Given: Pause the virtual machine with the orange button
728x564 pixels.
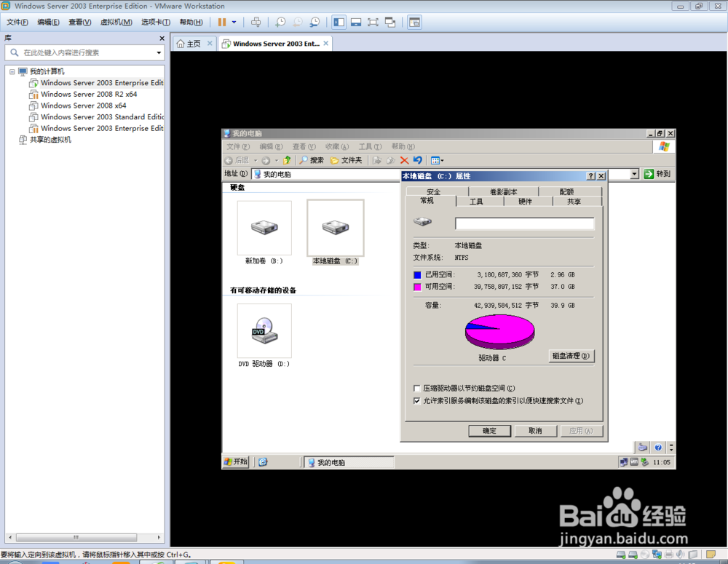Looking at the screenshot, I should pyautogui.click(x=222, y=23).
